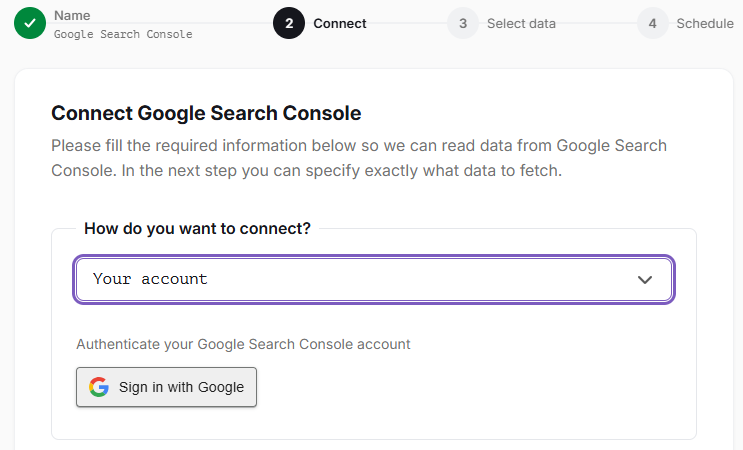This screenshot has height=450, width=743.
Task: Click the step 3 circle icon
Action: coord(463,23)
